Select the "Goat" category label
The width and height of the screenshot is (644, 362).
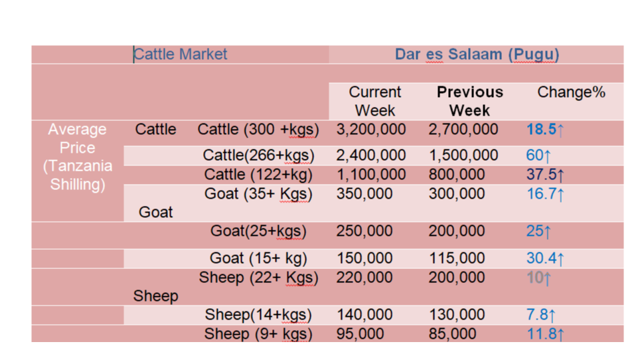tap(155, 212)
